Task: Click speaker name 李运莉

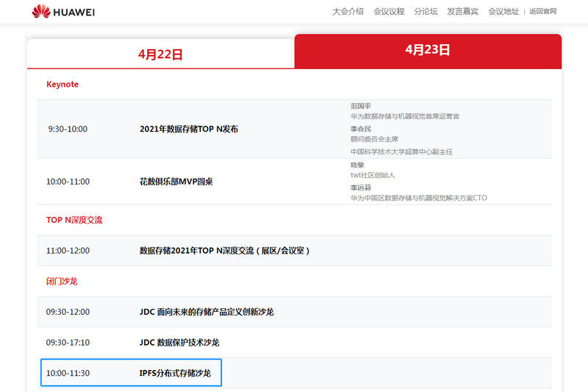Action: coord(361,188)
